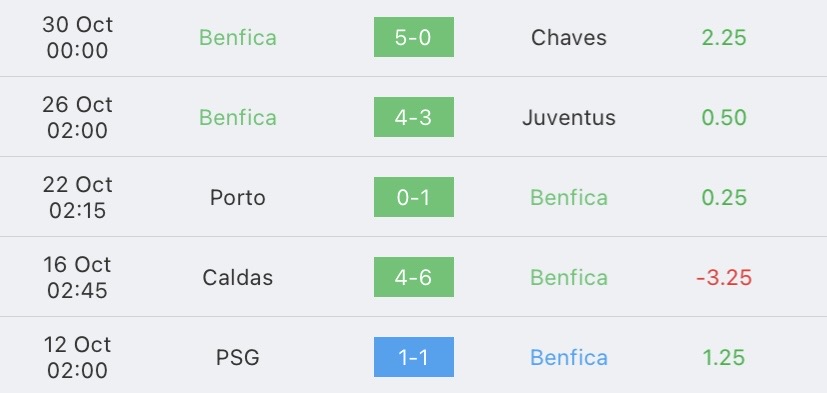Open the 4-3 Benfica vs Juventus score

click(414, 117)
